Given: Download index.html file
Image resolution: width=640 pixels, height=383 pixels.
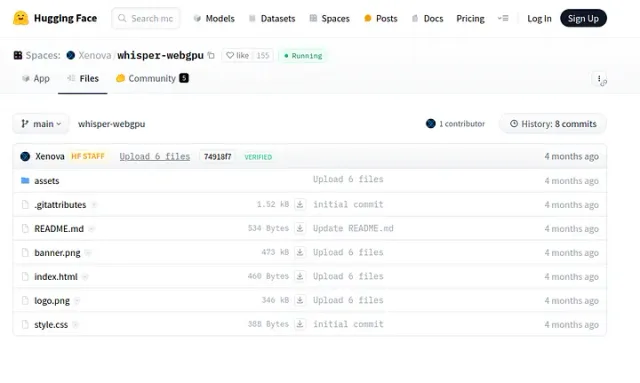Looking at the screenshot, I should click(x=300, y=276).
